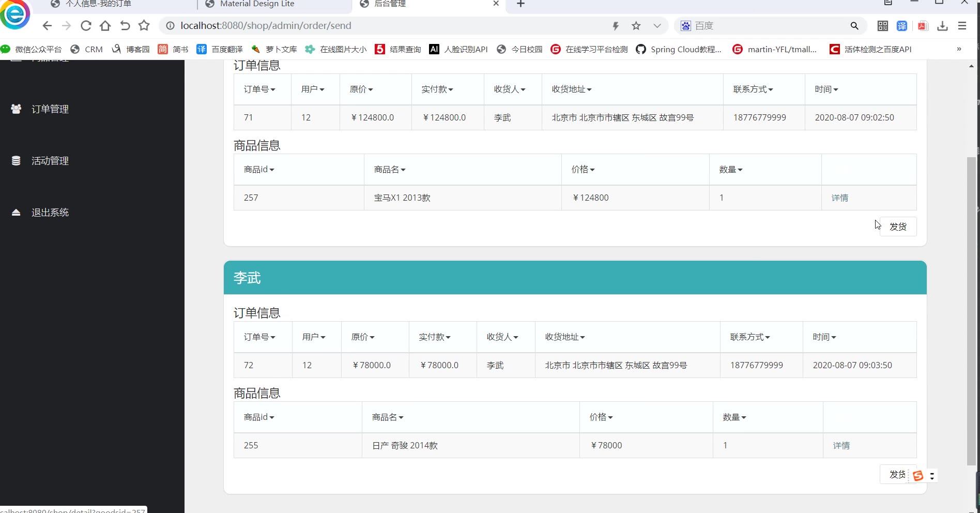Open a new tab with the plus button
Image resolution: width=980 pixels, height=513 pixels.
pos(520,4)
